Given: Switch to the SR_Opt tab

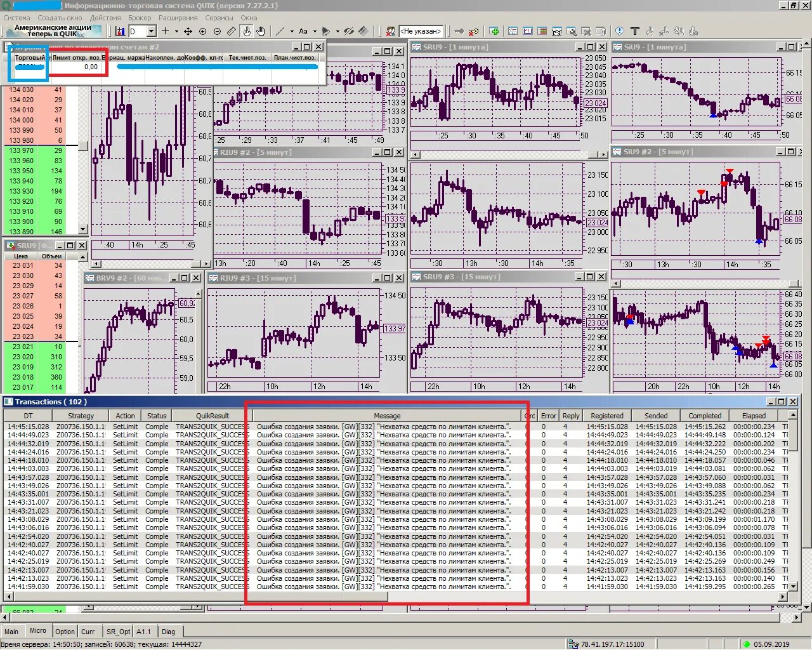Looking at the screenshot, I should [x=118, y=632].
